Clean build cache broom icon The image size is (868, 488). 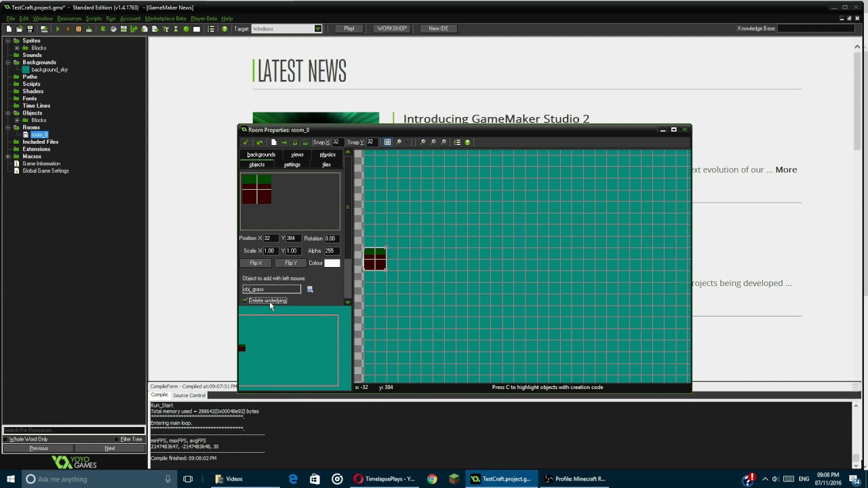pyautogui.click(x=89, y=28)
